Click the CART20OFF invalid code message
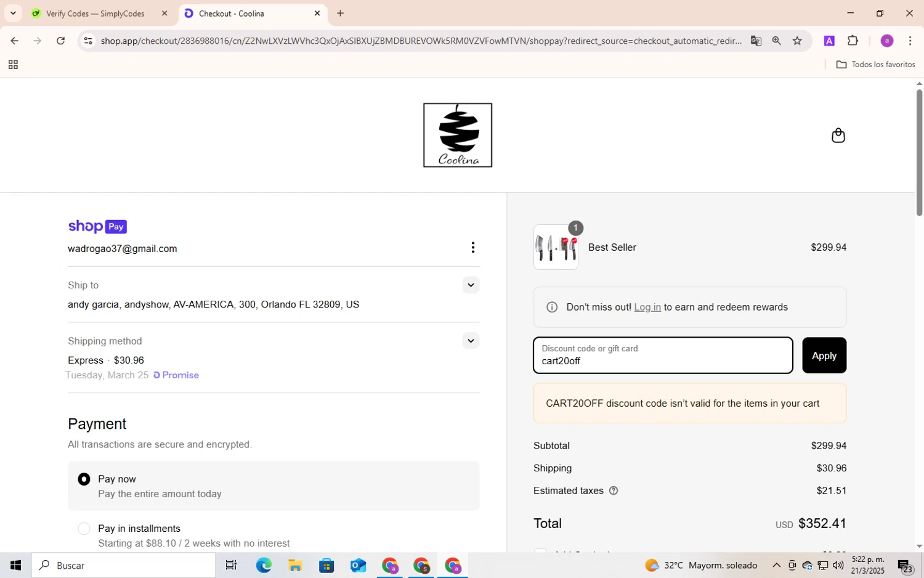The image size is (924, 578). click(690, 403)
